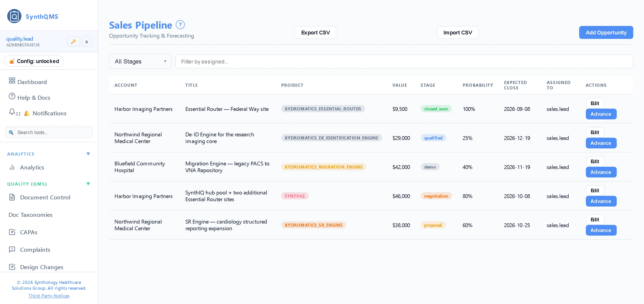Click the Dashboard grid icon
This screenshot has width=644, height=304.
[12, 80]
